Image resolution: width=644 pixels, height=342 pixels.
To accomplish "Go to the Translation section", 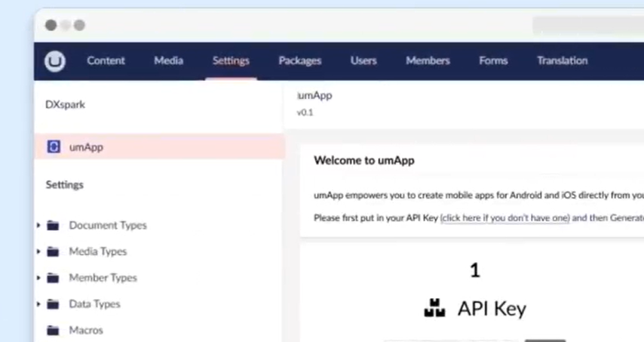I will 563,61.
